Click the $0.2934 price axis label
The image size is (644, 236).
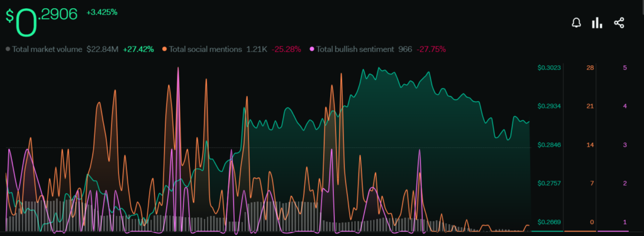(x=549, y=106)
